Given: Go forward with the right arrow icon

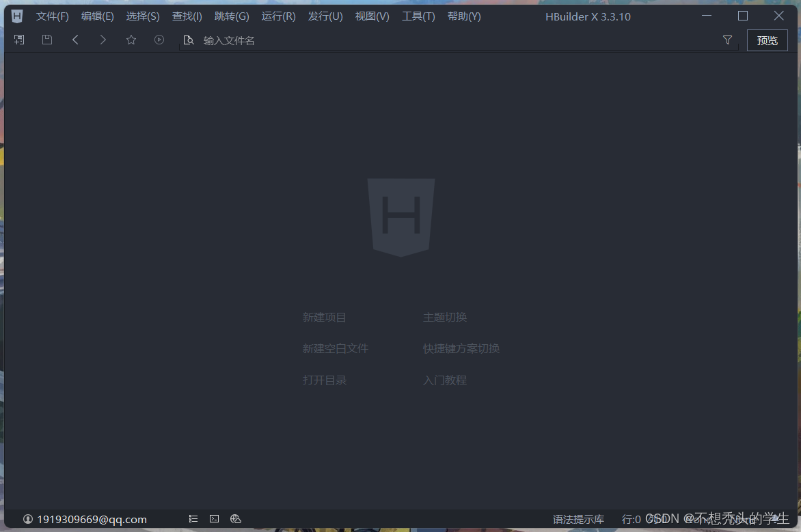Looking at the screenshot, I should [103, 40].
